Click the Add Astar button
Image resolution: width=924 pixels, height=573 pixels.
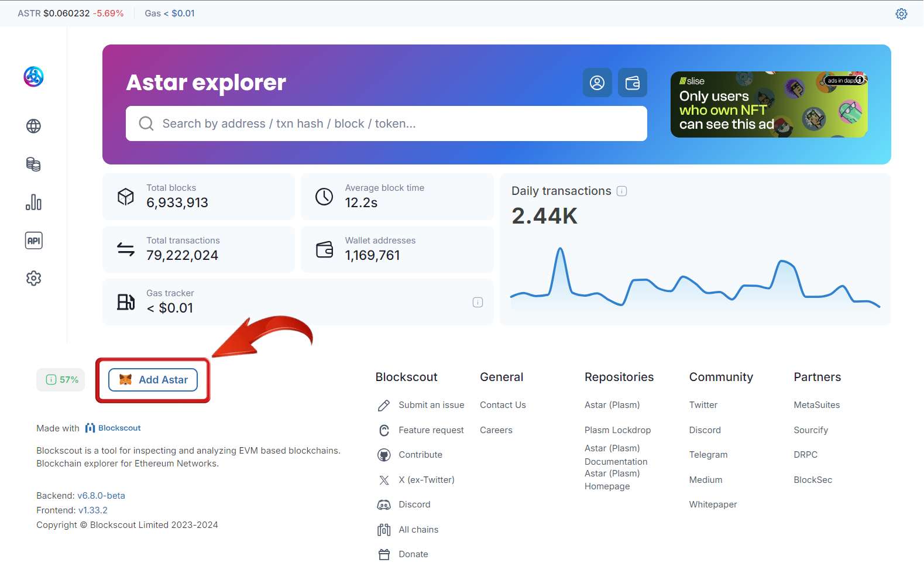click(153, 380)
